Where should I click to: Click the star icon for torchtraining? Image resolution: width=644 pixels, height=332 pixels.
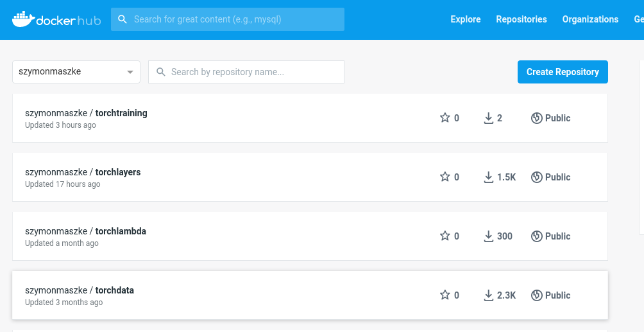(x=445, y=118)
